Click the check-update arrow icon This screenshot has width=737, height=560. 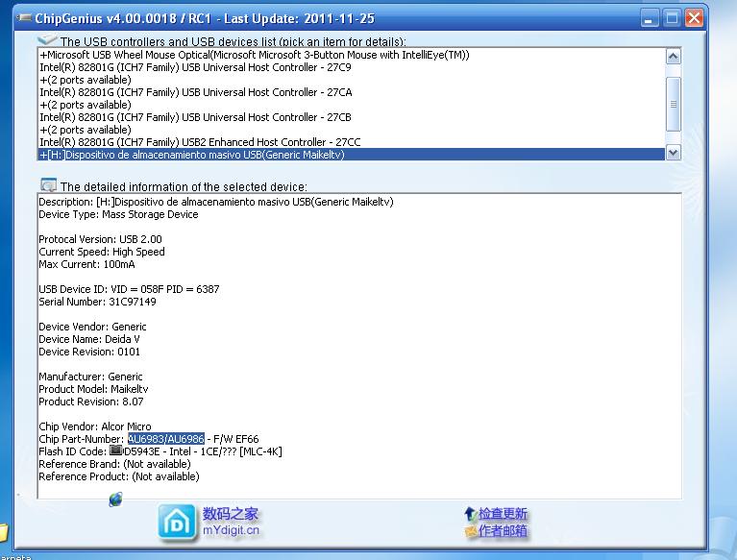click(x=471, y=514)
